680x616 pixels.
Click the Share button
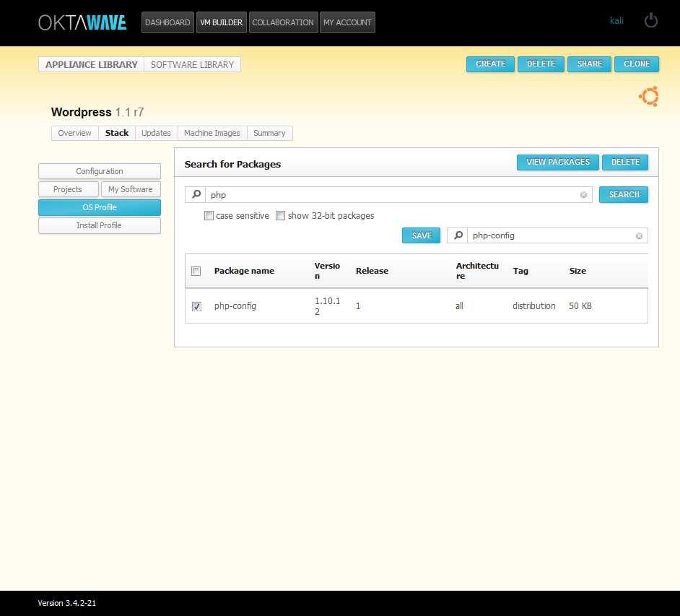tap(589, 64)
